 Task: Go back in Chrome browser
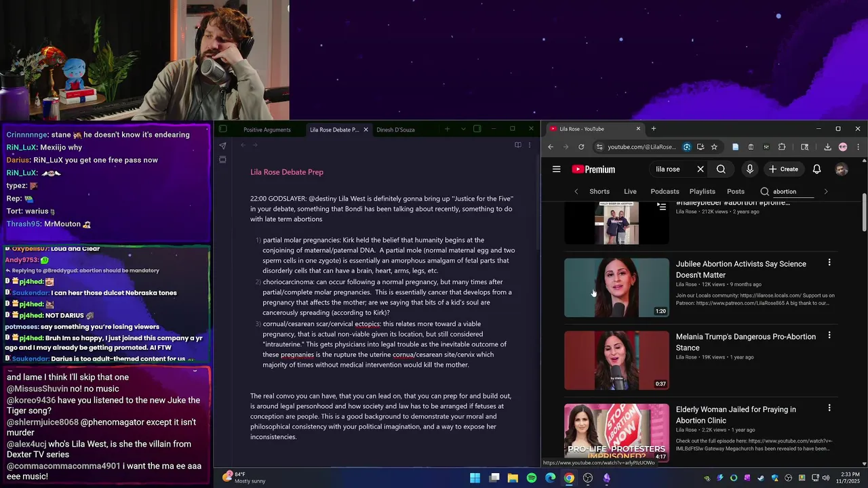pyautogui.click(x=551, y=147)
